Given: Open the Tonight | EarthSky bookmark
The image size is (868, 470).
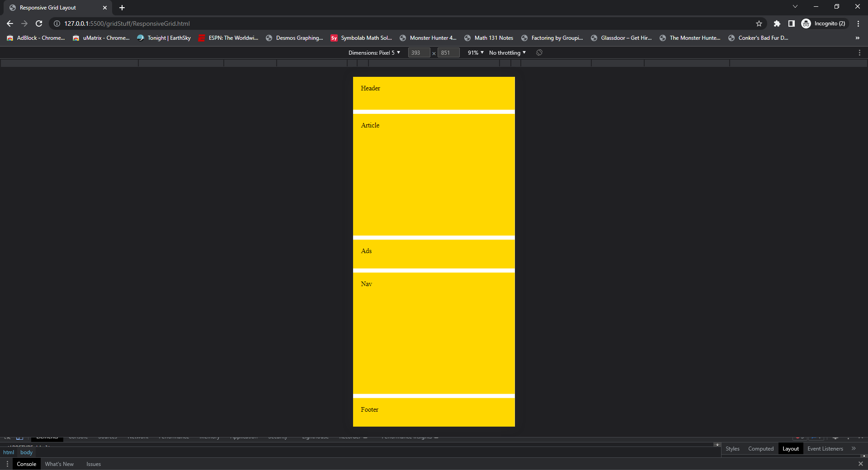Looking at the screenshot, I should (x=164, y=38).
